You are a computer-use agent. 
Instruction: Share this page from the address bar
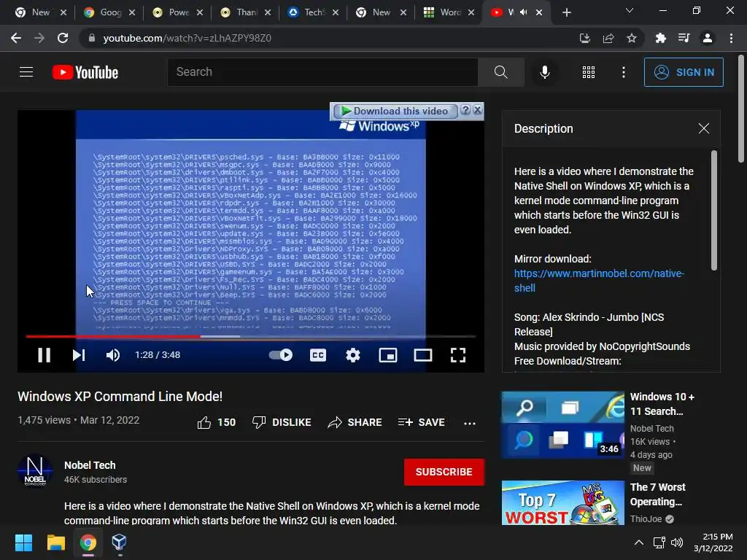pos(608,38)
